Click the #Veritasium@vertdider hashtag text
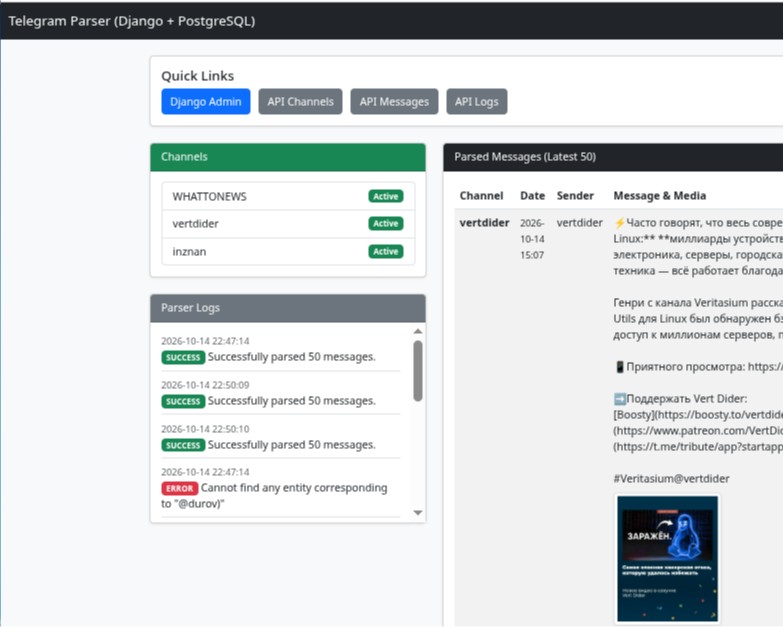This screenshot has height=627, width=783. click(x=671, y=479)
